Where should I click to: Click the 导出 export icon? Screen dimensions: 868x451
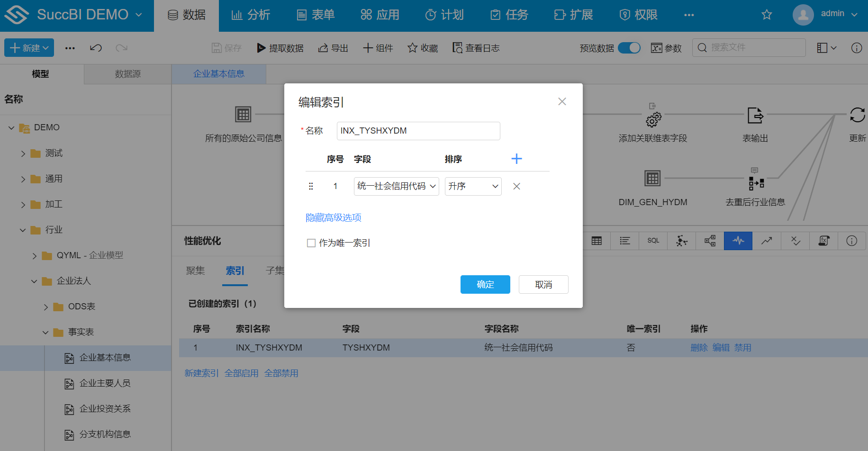click(333, 47)
